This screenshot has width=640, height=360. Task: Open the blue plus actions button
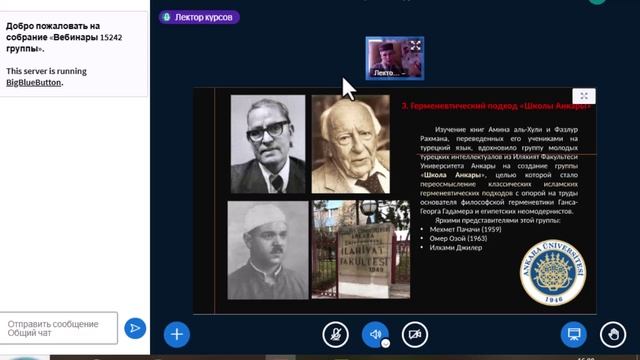[176, 334]
